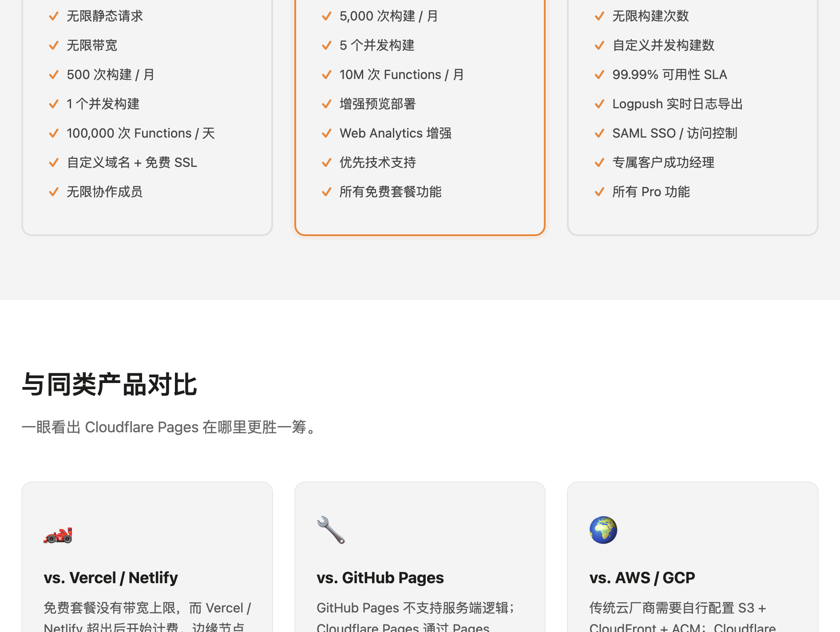
Task: Click the checkmark for 所有免费套餐功能
Action: point(327,192)
